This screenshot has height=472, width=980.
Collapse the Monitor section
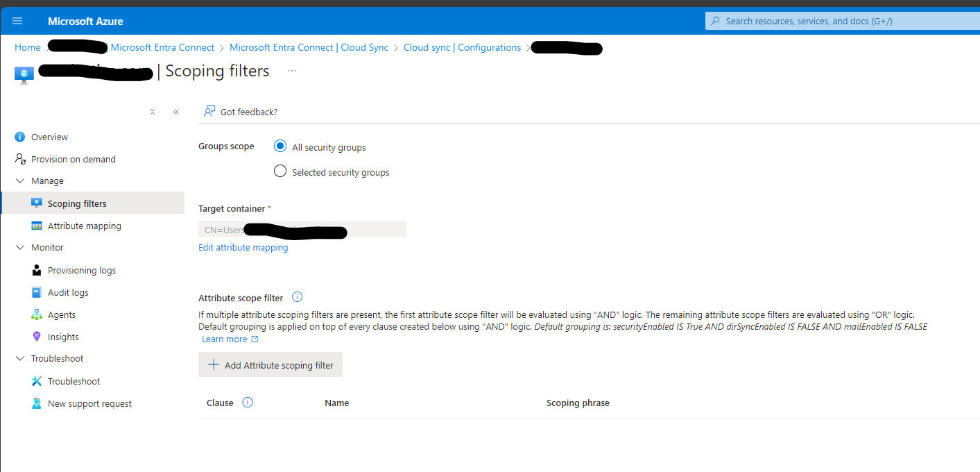pyautogui.click(x=20, y=247)
